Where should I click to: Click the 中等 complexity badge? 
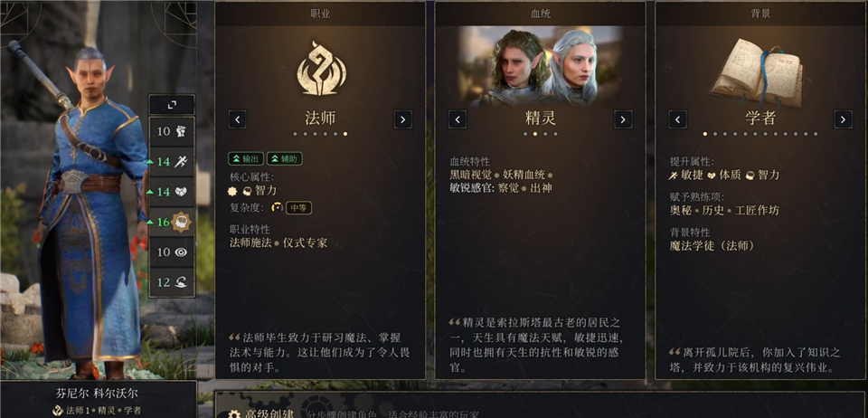pos(299,208)
